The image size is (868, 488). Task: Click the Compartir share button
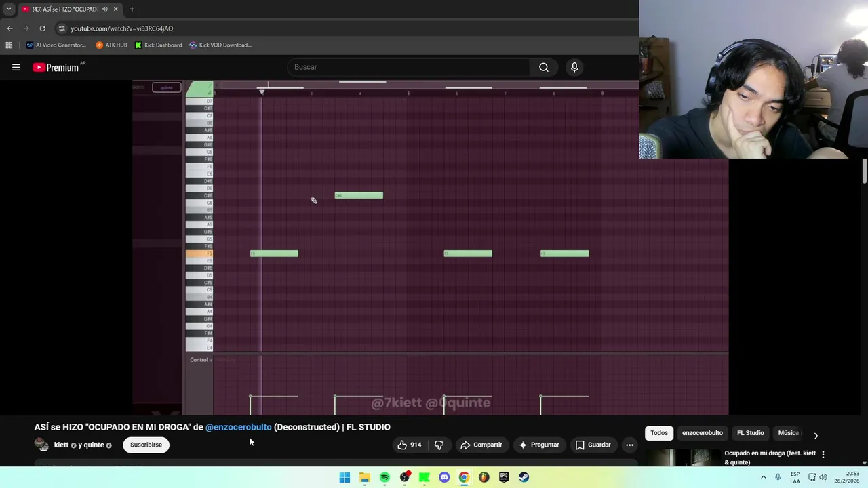pyautogui.click(x=481, y=445)
